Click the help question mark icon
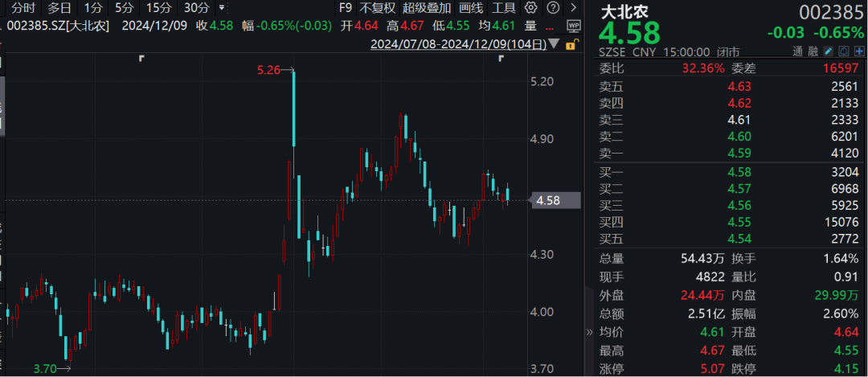Viewport: 868px width, 377px height. click(x=552, y=8)
